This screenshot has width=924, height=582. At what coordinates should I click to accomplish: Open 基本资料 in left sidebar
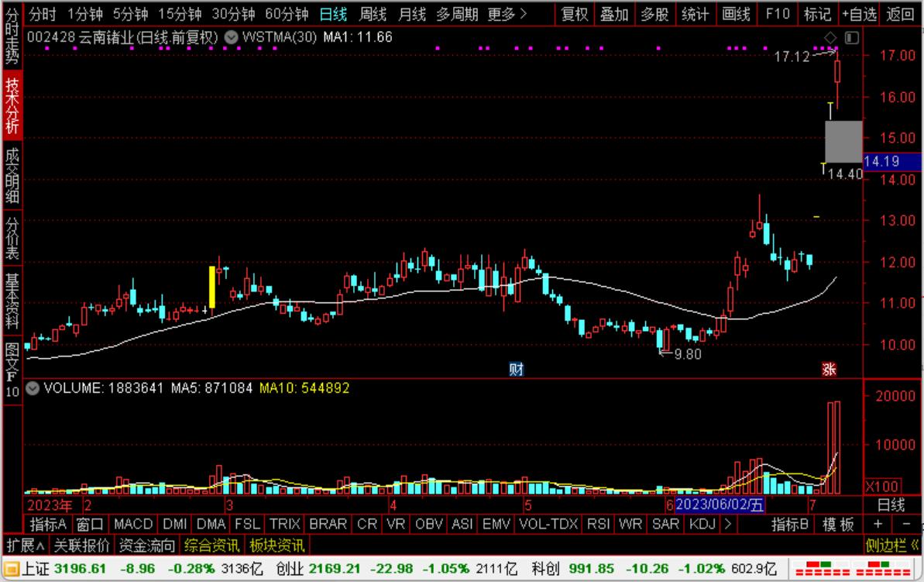pyautogui.click(x=12, y=301)
